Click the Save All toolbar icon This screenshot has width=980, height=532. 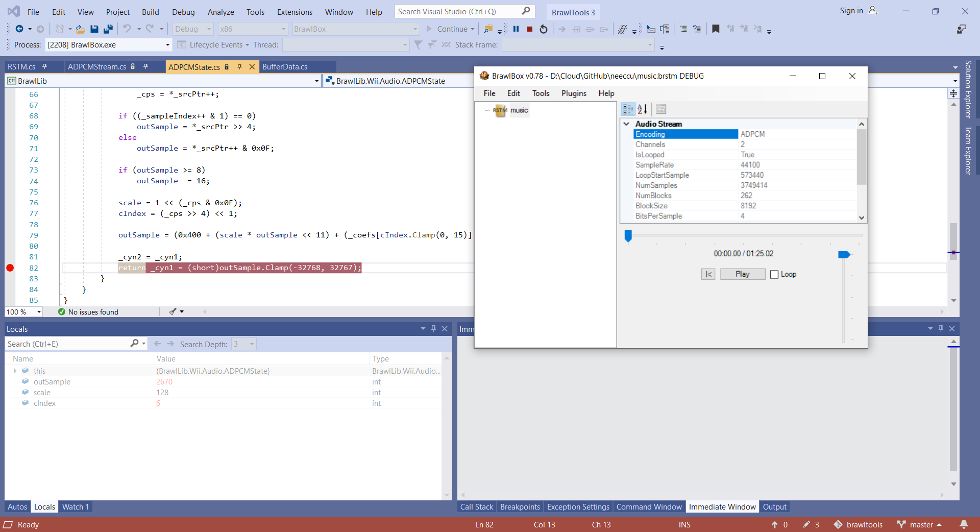tap(108, 29)
